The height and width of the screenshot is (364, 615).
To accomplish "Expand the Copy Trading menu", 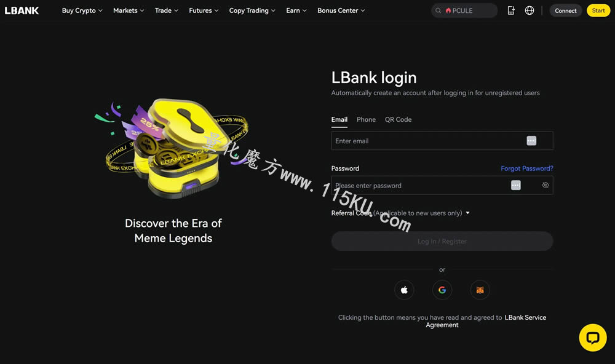I will 252,10.
